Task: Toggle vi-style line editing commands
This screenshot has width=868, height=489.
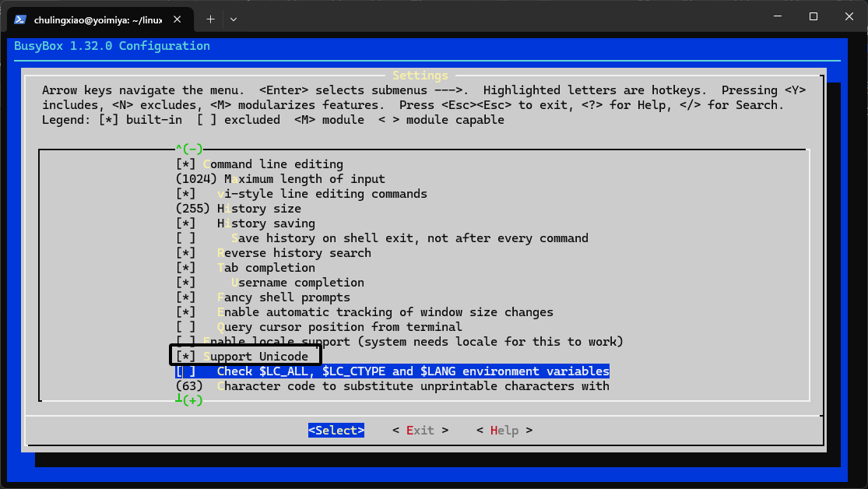Action: pos(302,194)
